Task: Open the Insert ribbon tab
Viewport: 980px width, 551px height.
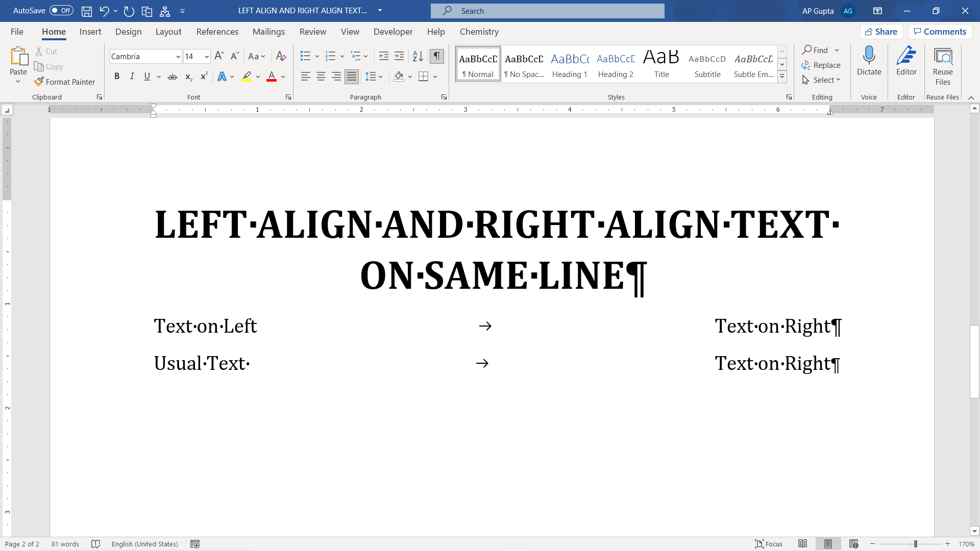Action: pos(90,32)
